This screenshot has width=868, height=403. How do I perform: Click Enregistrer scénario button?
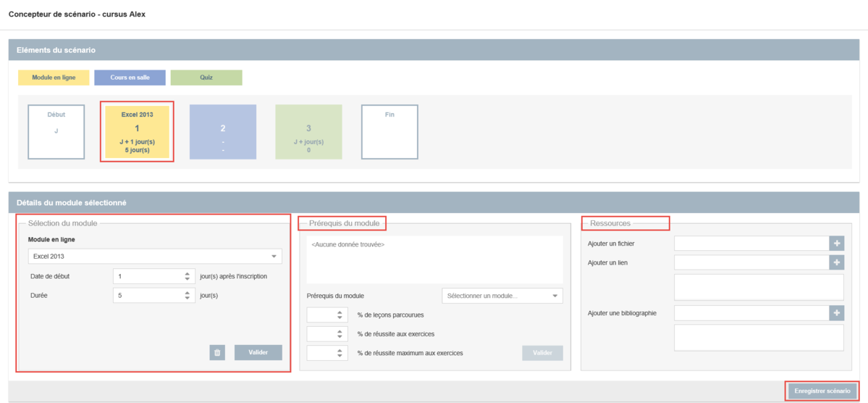822,391
